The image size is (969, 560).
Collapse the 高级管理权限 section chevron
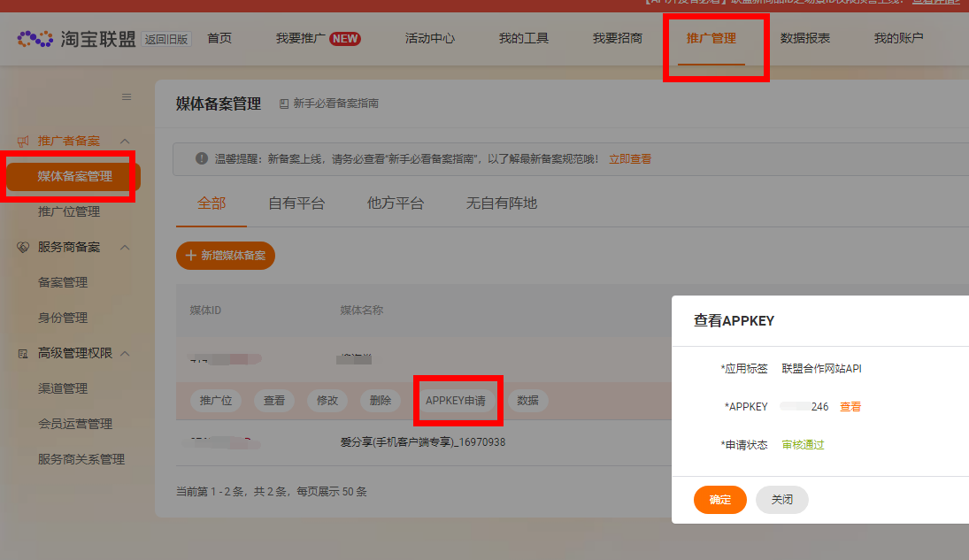125,354
